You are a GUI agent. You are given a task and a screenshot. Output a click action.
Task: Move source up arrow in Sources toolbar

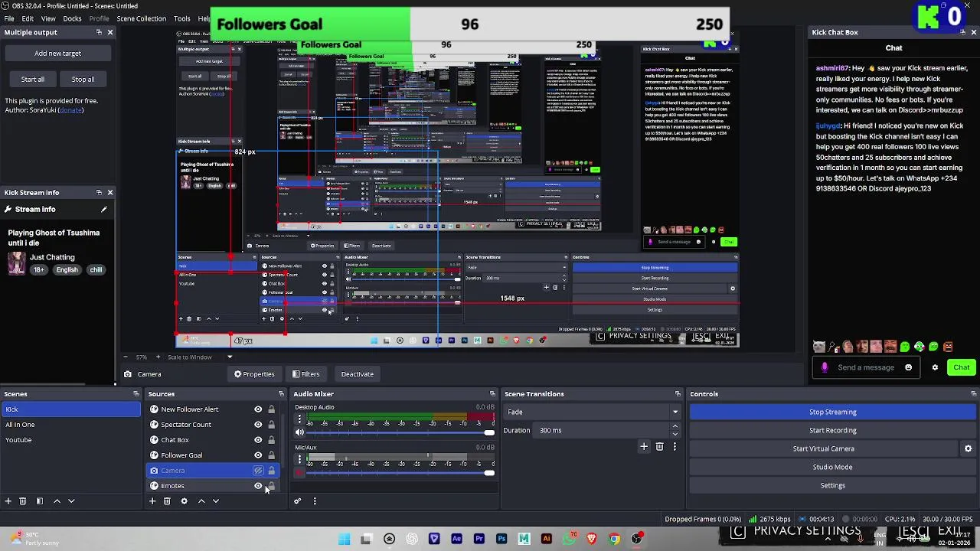(x=201, y=501)
